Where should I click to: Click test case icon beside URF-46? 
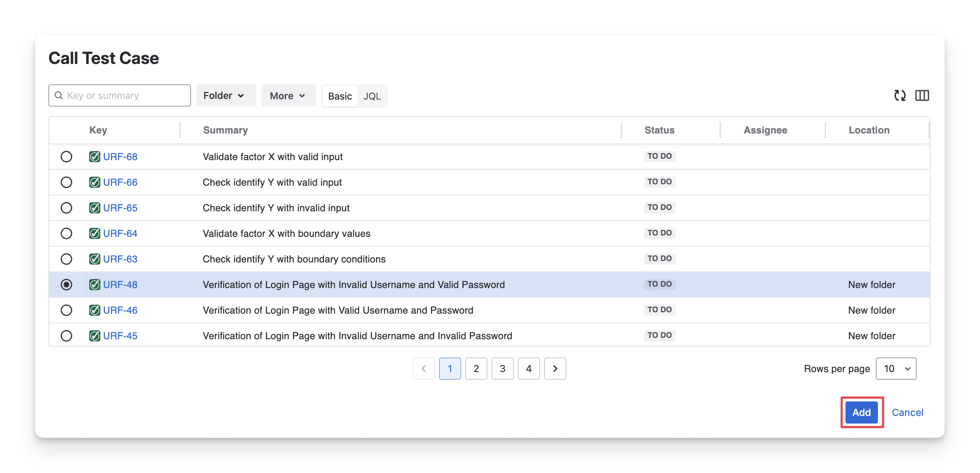click(x=94, y=310)
